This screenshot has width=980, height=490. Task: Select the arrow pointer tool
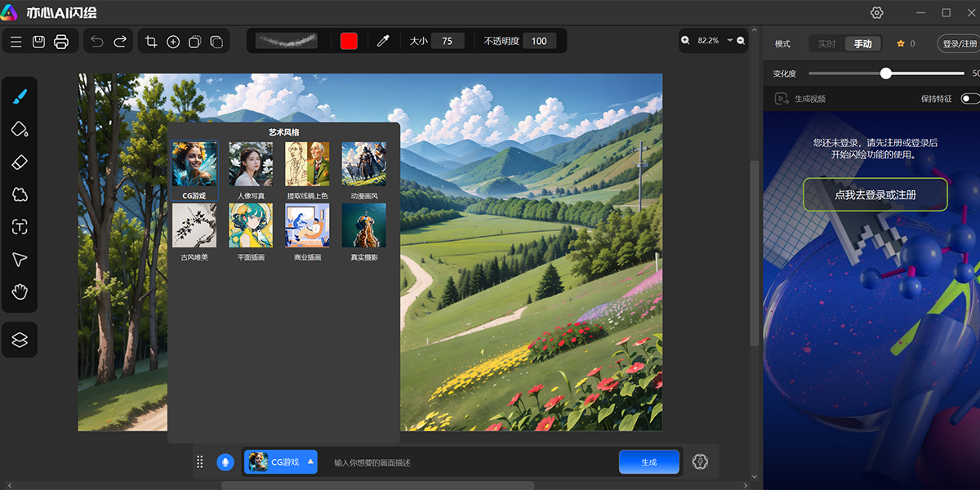coord(20,260)
